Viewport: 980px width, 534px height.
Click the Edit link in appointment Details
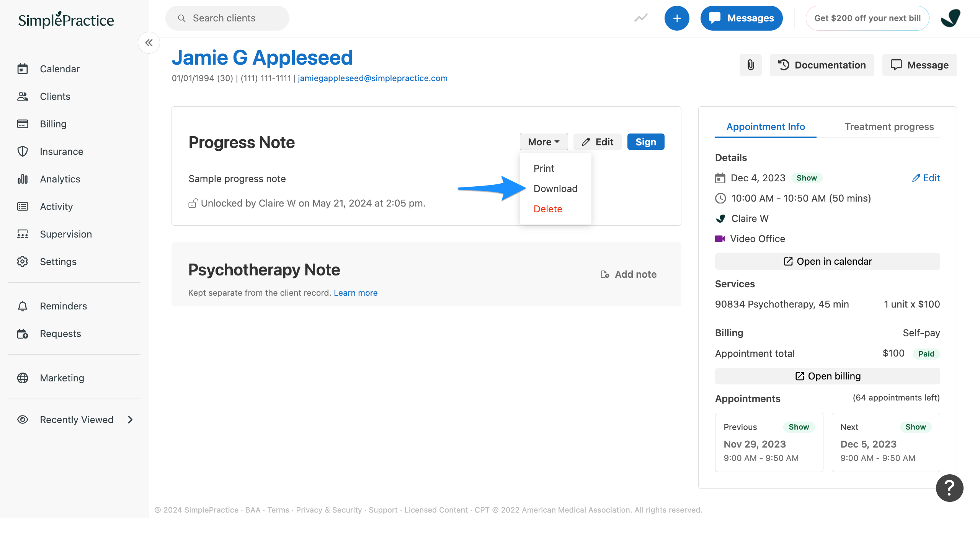tap(926, 178)
